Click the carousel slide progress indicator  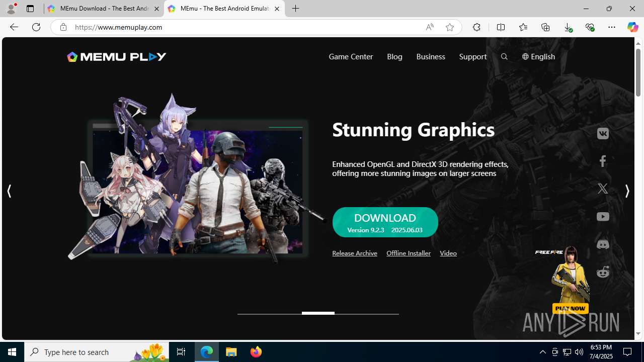pyautogui.click(x=318, y=313)
